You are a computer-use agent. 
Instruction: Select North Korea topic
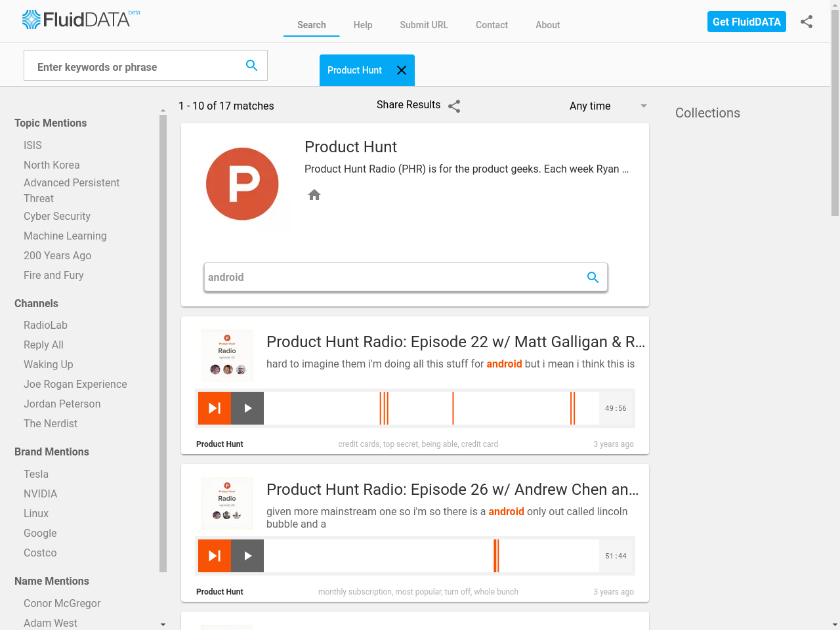(x=52, y=165)
